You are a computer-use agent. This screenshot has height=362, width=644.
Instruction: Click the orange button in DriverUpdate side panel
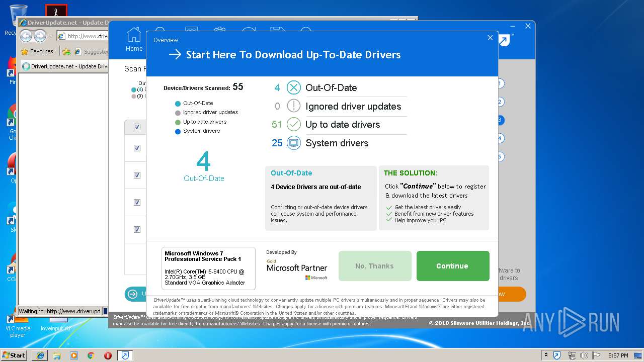[x=512, y=294]
